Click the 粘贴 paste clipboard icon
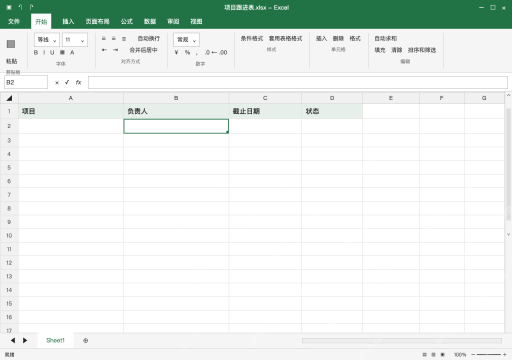Viewport: 512px width, 360px height. pos(11,44)
